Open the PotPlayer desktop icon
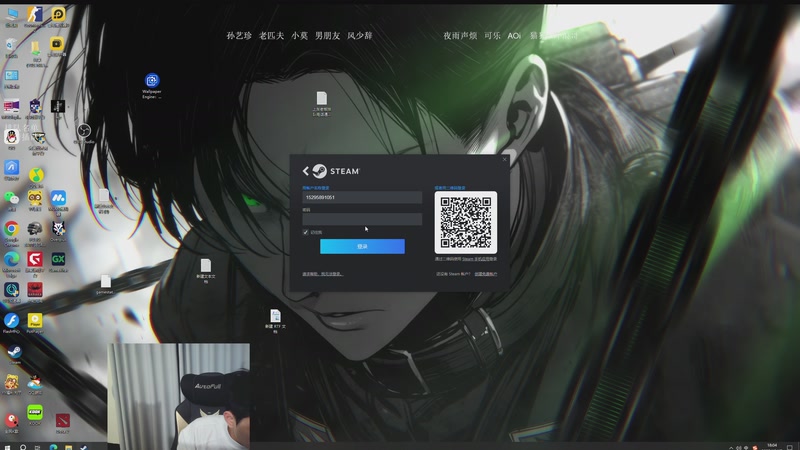Screen dimensions: 800x450 point(35,321)
